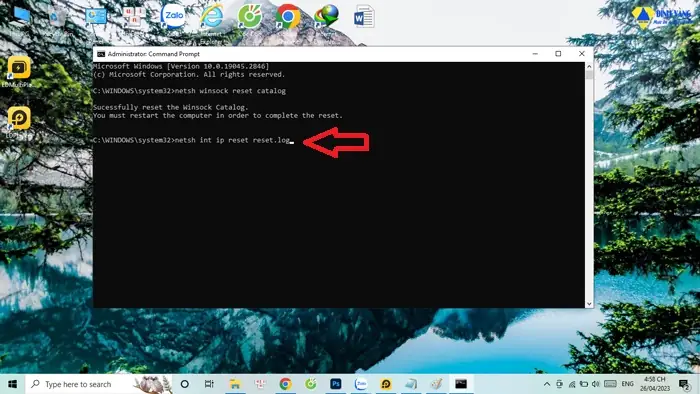Open the Cốc Cốc browser desktop shortcut

tap(250, 17)
